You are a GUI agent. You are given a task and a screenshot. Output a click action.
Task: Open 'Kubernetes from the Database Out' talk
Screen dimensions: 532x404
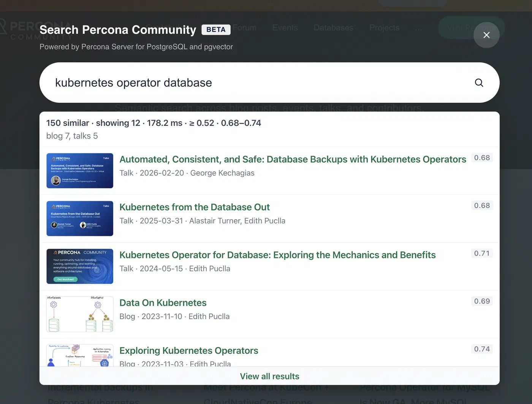point(195,207)
